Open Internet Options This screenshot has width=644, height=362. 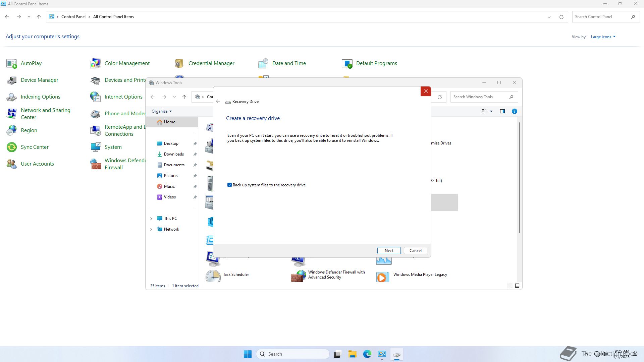click(x=116, y=97)
